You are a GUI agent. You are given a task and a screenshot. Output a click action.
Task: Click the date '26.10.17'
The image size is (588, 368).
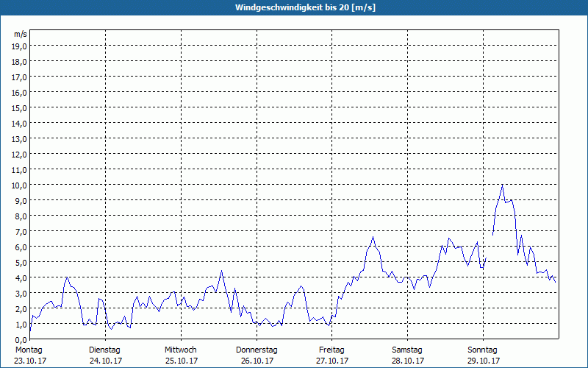coord(257,361)
